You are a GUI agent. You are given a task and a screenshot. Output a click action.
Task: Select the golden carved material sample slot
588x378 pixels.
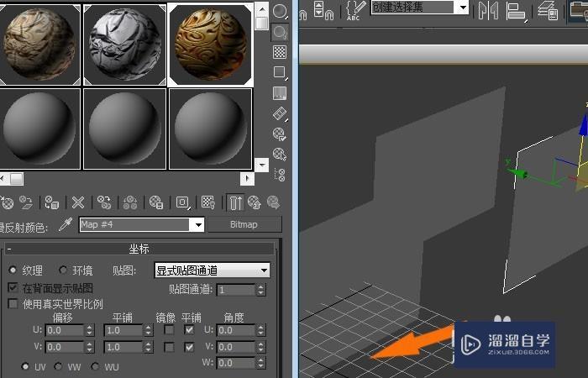click(x=211, y=45)
